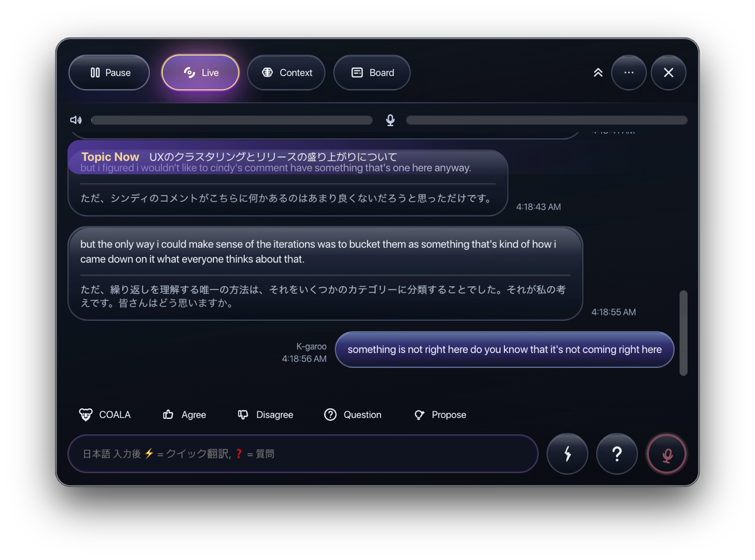The height and width of the screenshot is (560, 755).
Task: Click the Agree thumbs-up icon
Action: (167, 414)
